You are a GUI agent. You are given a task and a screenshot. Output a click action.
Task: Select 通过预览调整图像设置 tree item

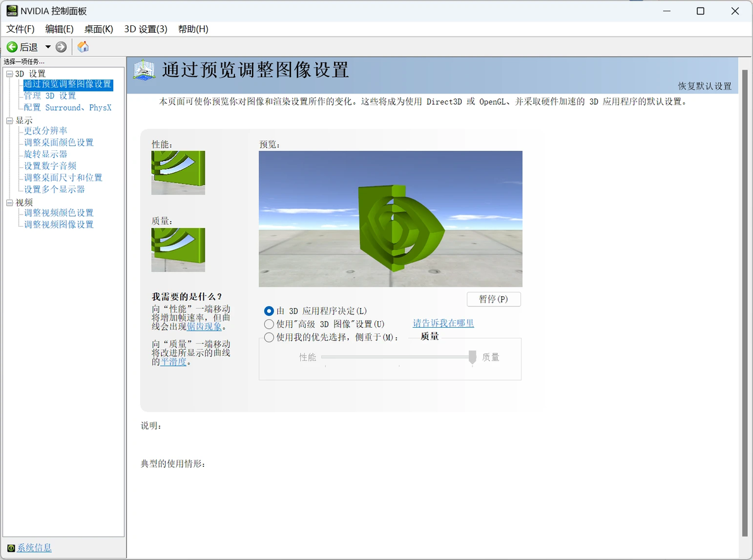click(68, 85)
